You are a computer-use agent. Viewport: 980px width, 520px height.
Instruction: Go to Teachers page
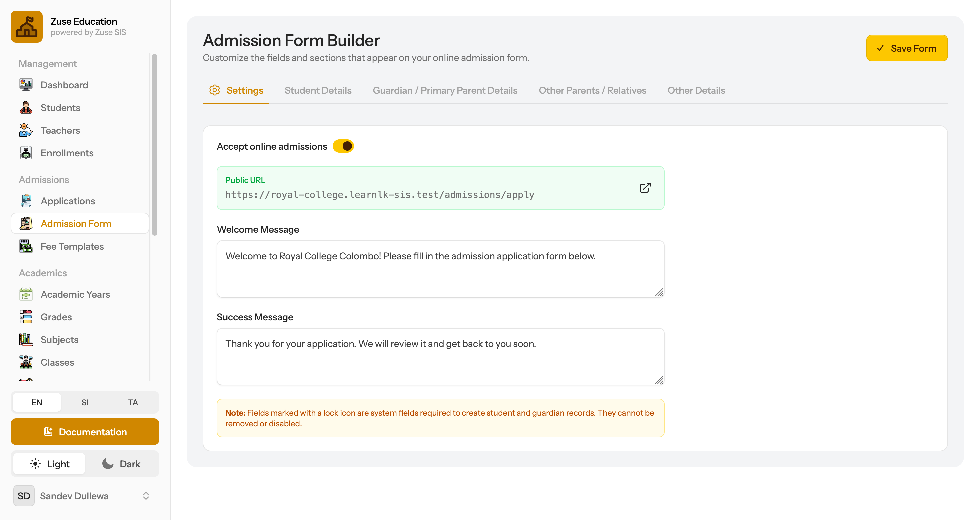[x=80, y=130]
